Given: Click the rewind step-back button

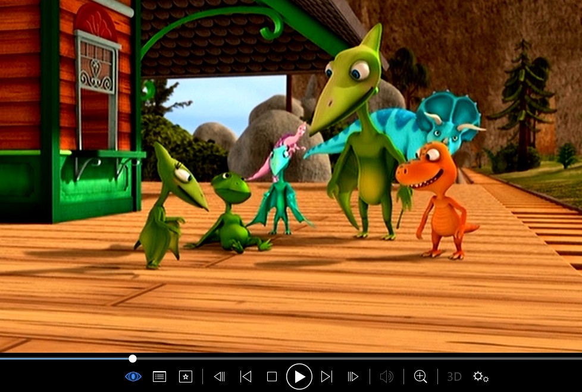Looking at the screenshot, I should 220,377.
